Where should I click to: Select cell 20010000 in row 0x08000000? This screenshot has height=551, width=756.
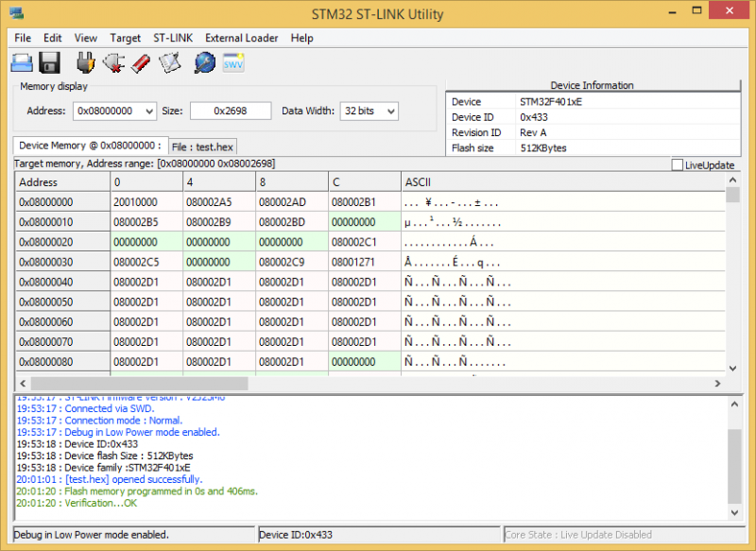click(x=146, y=202)
